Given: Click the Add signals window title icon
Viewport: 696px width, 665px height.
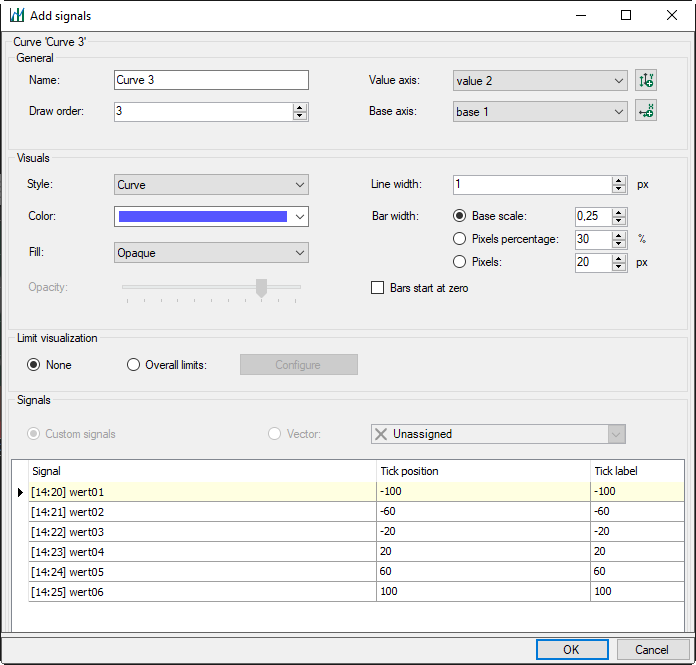Looking at the screenshot, I should point(17,16).
